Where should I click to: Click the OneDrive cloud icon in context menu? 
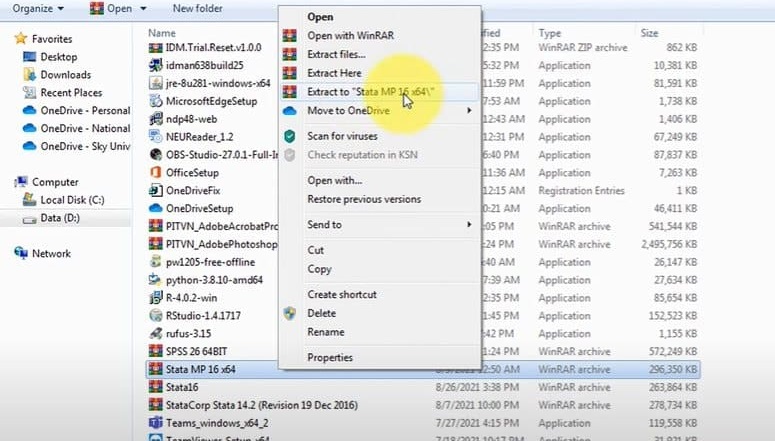290,110
